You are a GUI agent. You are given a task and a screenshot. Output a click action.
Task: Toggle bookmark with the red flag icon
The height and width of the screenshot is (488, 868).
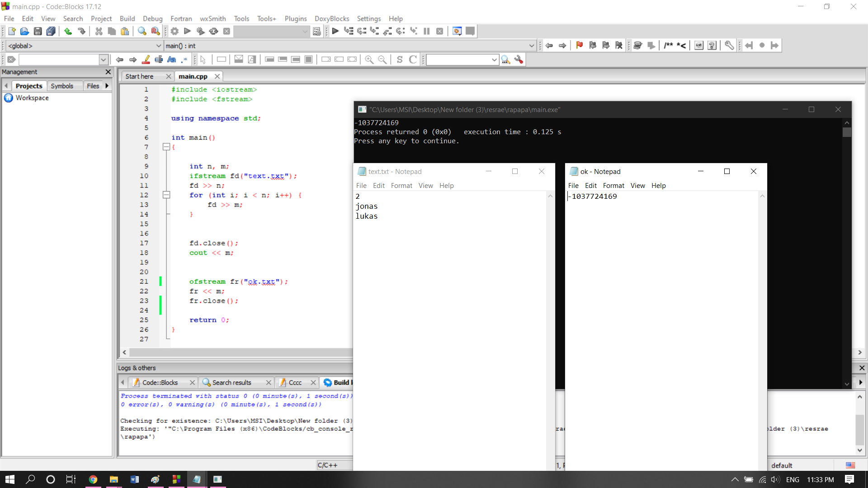(x=579, y=45)
